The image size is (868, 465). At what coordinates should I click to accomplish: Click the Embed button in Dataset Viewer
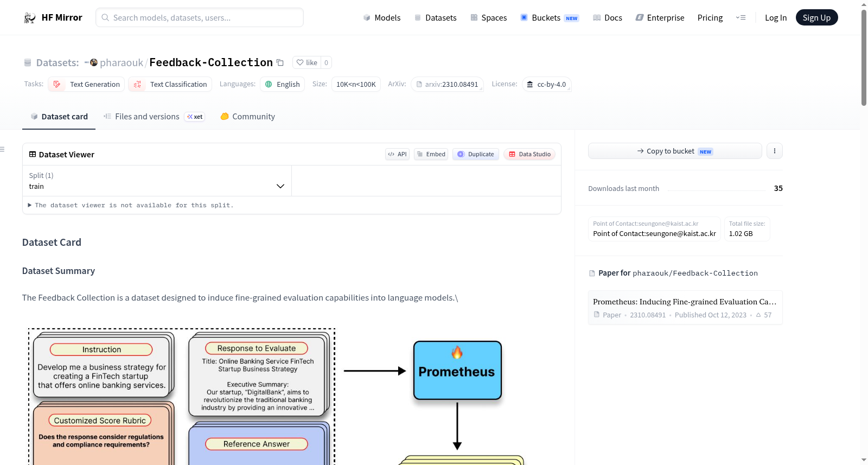[x=431, y=154]
